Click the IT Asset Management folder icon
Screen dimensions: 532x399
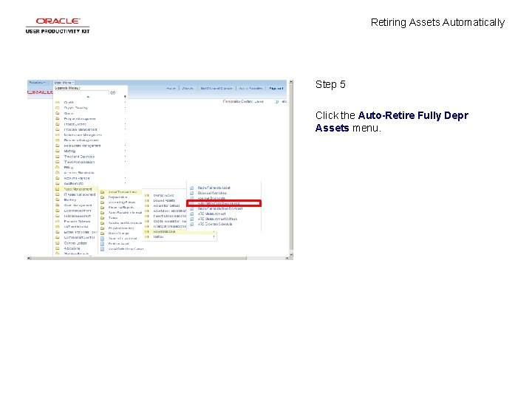point(58,194)
